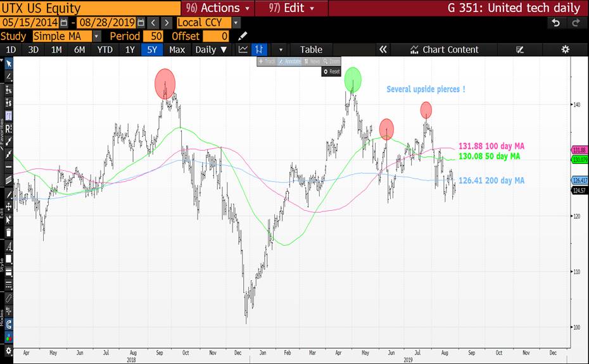Screen dimensions: 589x364
Task: Open the Table view
Action: coord(311,49)
